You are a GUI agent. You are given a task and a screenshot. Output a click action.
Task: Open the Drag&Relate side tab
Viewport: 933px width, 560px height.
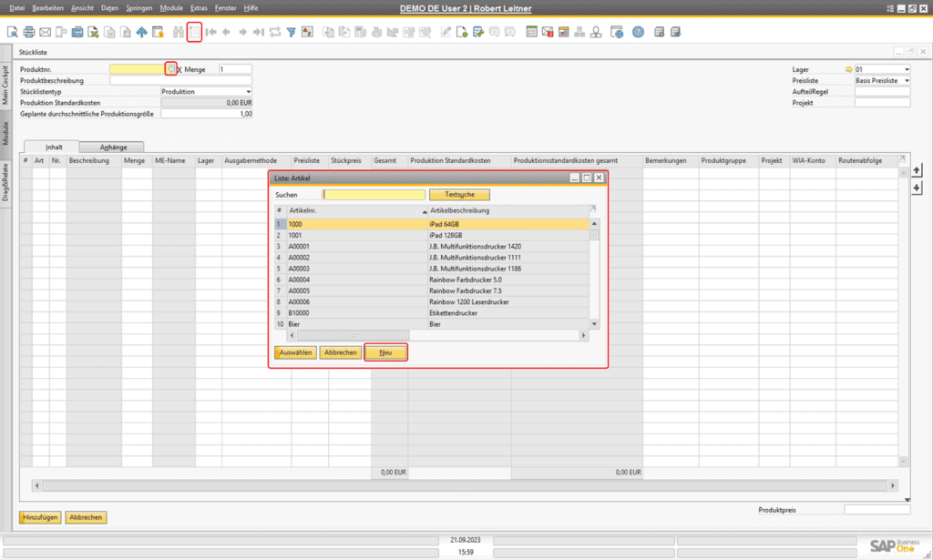coord(5,182)
